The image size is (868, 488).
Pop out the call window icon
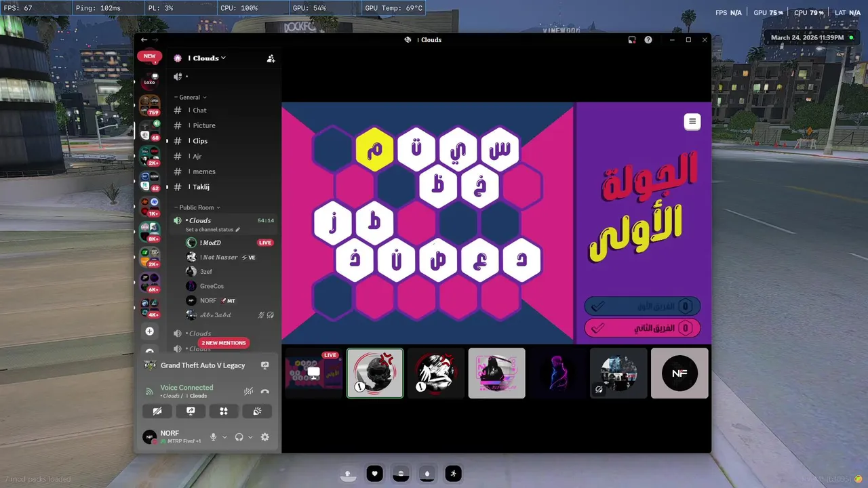pos(632,40)
